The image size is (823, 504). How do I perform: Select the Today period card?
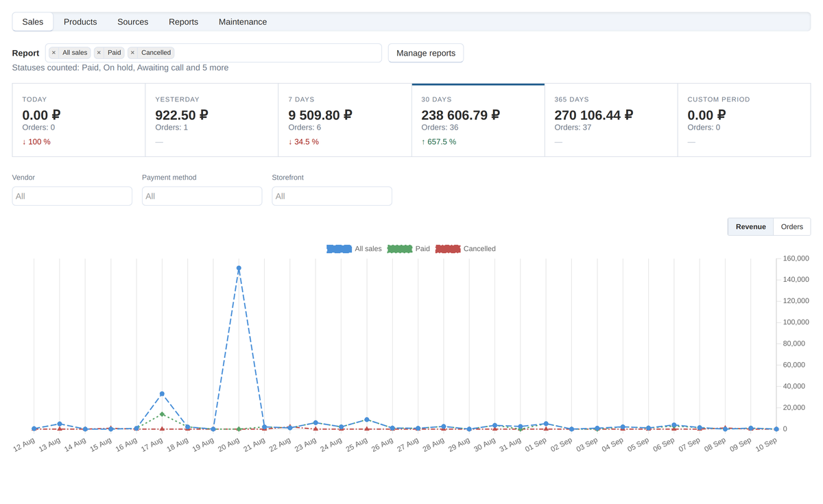(79, 120)
